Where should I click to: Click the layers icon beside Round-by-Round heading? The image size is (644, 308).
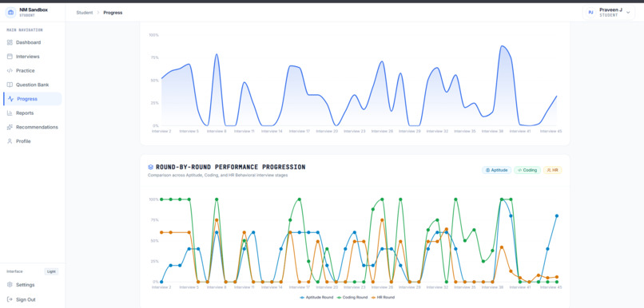[x=151, y=168]
